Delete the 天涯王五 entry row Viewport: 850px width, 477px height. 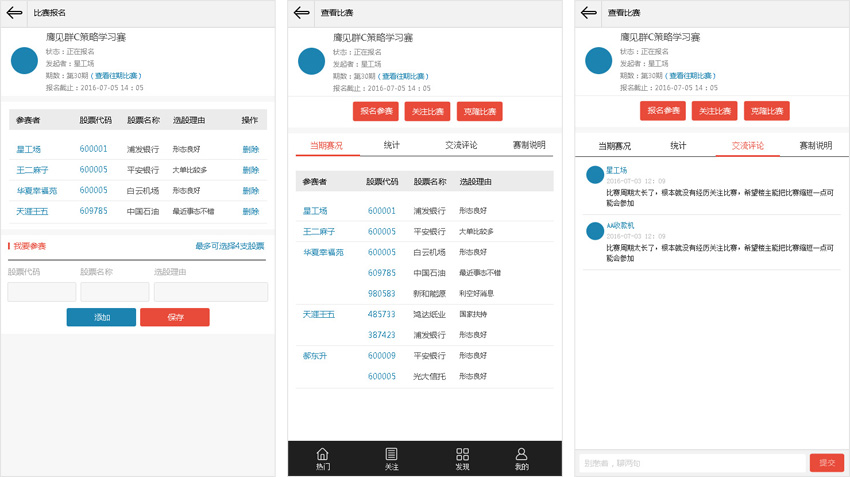click(250, 211)
